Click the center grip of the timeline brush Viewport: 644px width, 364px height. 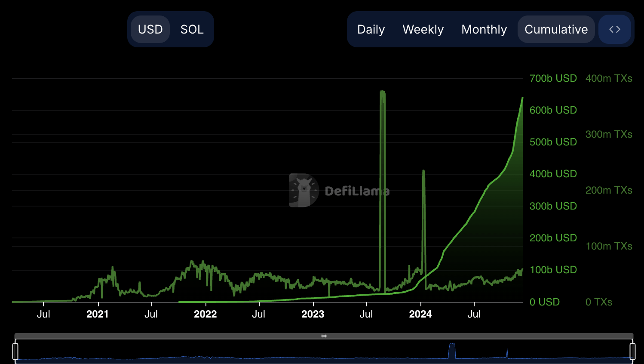(x=324, y=336)
